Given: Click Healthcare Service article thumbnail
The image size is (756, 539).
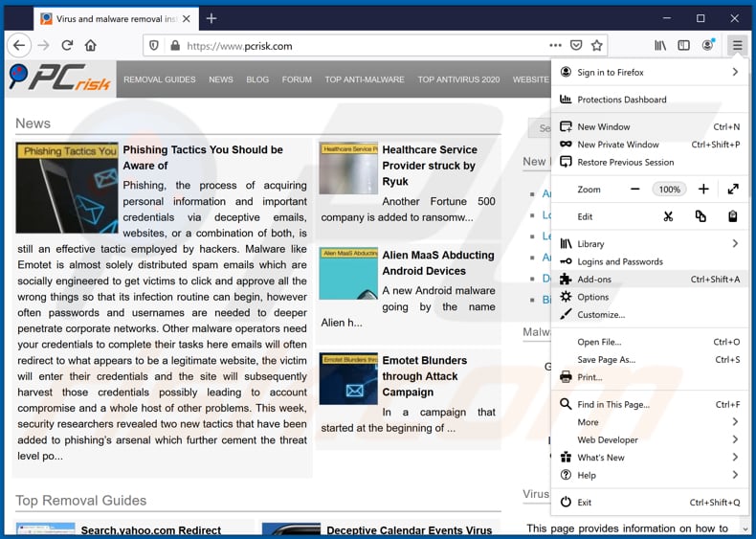Looking at the screenshot, I should [x=348, y=168].
